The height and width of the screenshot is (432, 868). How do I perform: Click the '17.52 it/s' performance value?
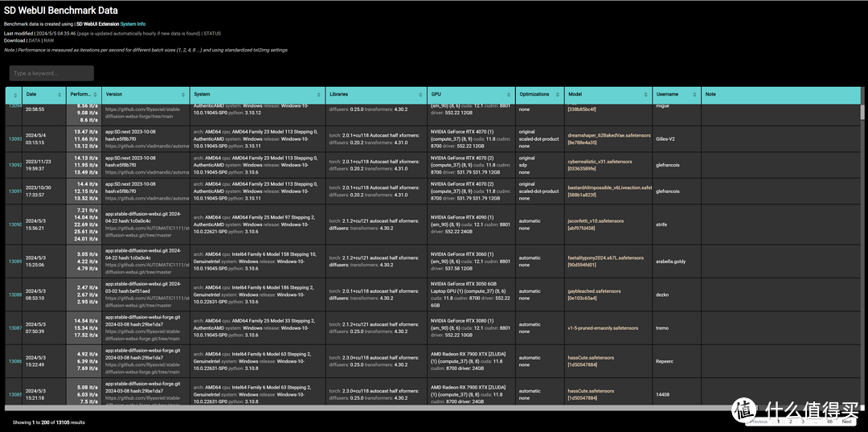coord(86,335)
